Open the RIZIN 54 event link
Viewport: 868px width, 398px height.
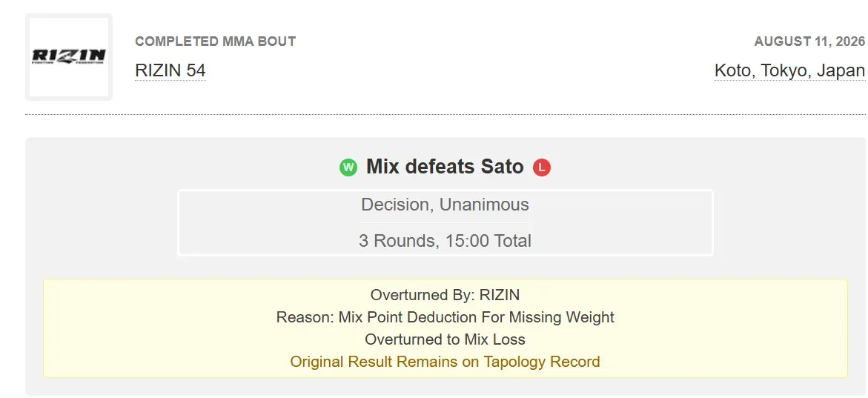[170, 71]
